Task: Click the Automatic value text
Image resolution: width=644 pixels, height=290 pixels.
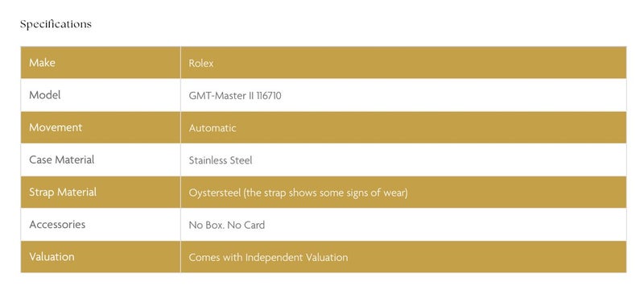Action: 213,128
